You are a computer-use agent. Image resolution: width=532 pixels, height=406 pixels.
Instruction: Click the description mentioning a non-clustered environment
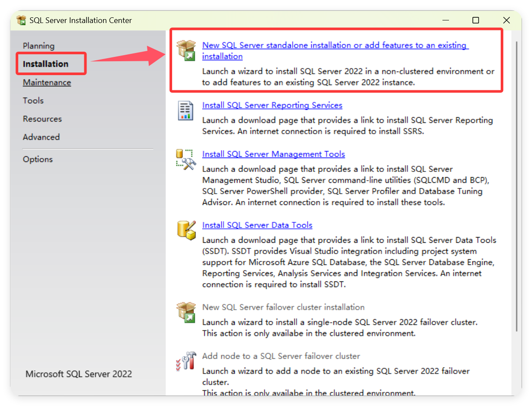pyautogui.click(x=348, y=77)
